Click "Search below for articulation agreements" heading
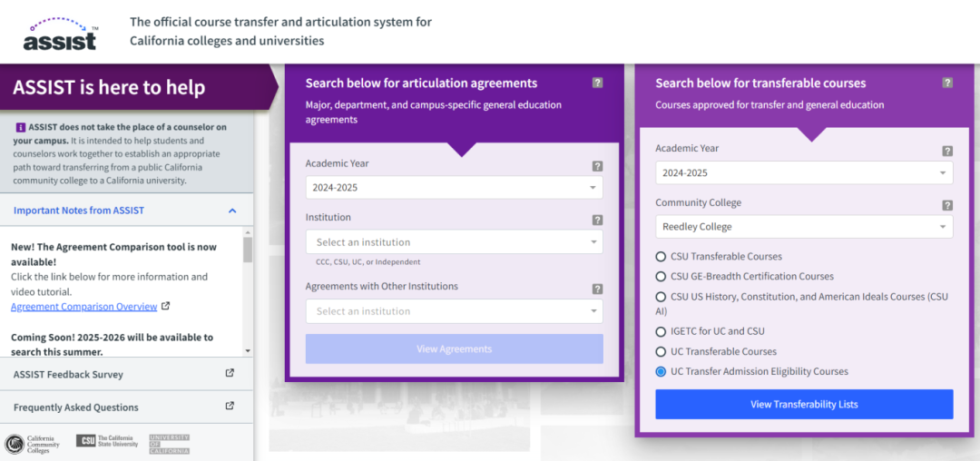Viewport: 980px width, 461px height. pyautogui.click(x=421, y=83)
